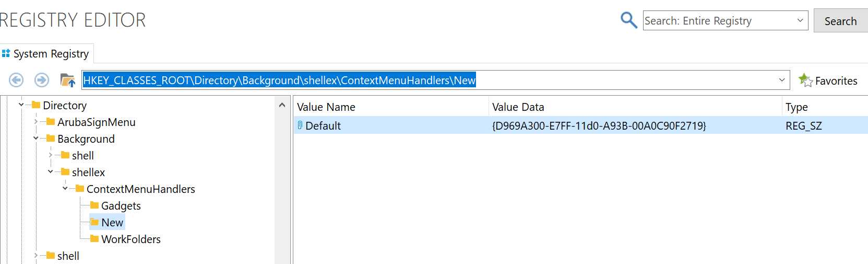Image resolution: width=868 pixels, height=264 pixels.
Task: Click the tree scrollbar up arrow
Action: tap(282, 105)
